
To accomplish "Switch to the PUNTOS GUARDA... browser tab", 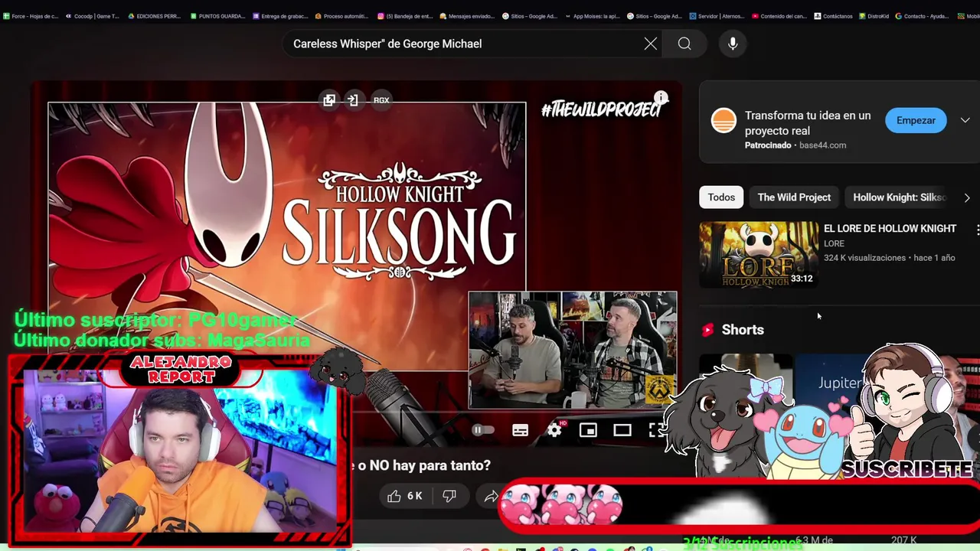I will [x=217, y=15].
